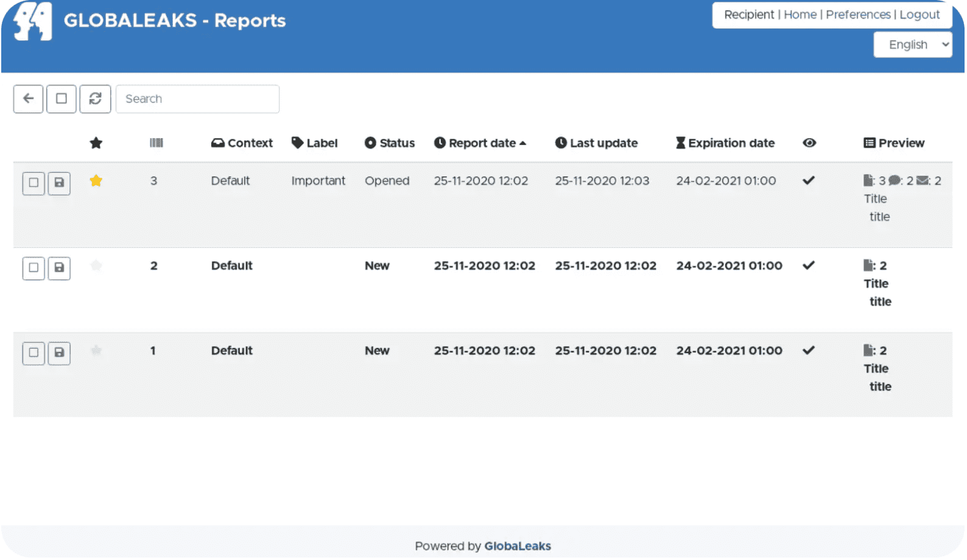Screen dimensions: 967x560
Task: Unstar report number 3
Action: tap(96, 181)
